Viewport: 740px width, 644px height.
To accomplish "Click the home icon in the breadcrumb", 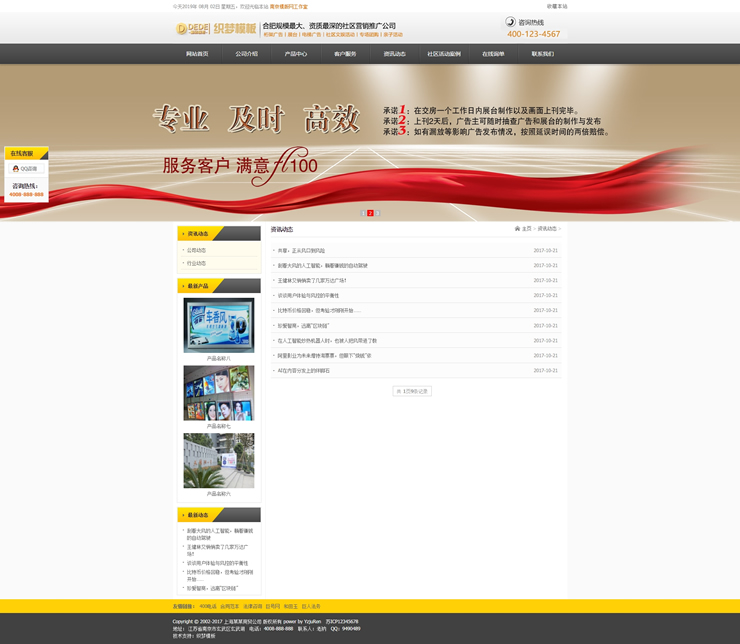I will click(x=518, y=229).
